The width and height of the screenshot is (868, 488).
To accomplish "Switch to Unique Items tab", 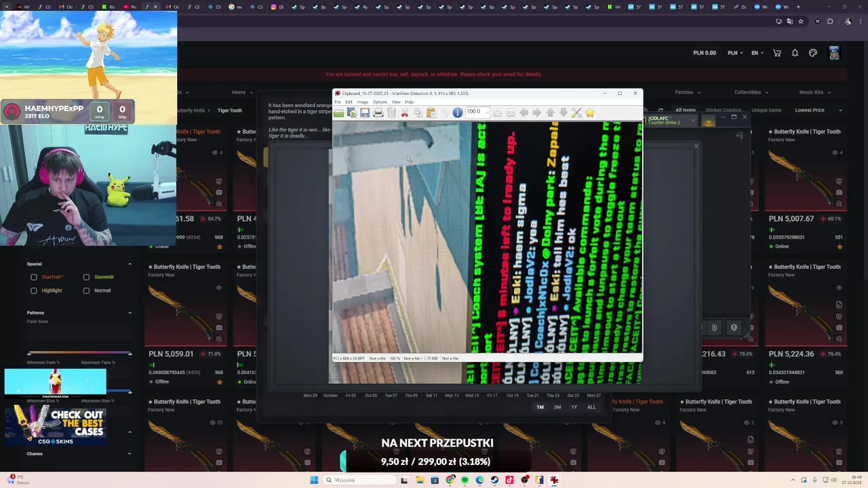I will pyautogui.click(x=766, y=110).
